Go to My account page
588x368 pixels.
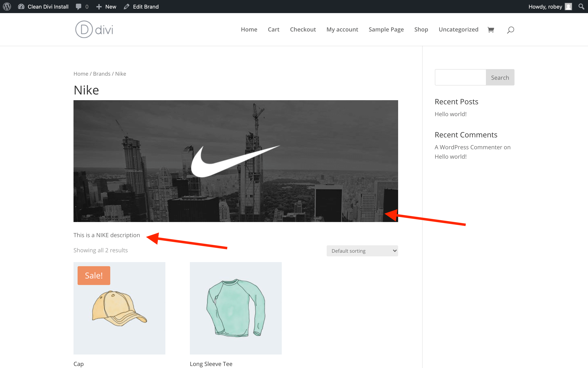click(x=342, y=29)
